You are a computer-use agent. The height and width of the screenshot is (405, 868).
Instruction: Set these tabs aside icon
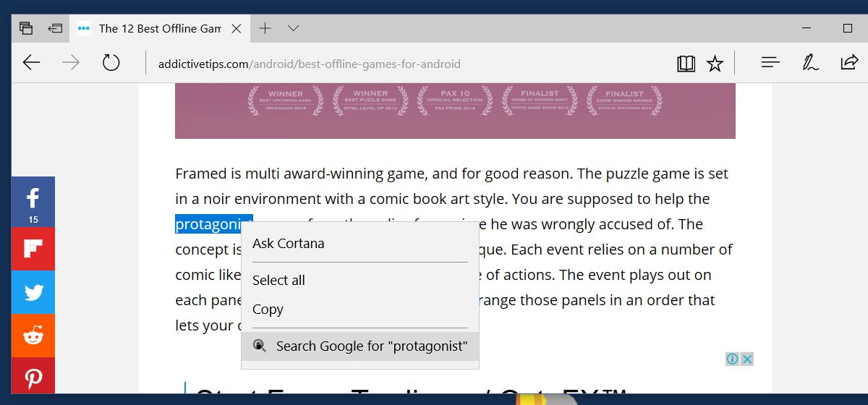(x=55, y=28)
